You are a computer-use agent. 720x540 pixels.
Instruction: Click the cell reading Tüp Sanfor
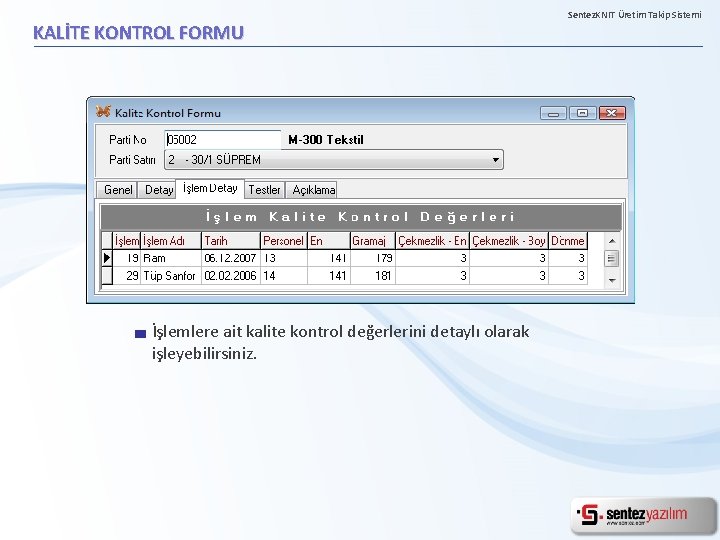click(171, 276)
